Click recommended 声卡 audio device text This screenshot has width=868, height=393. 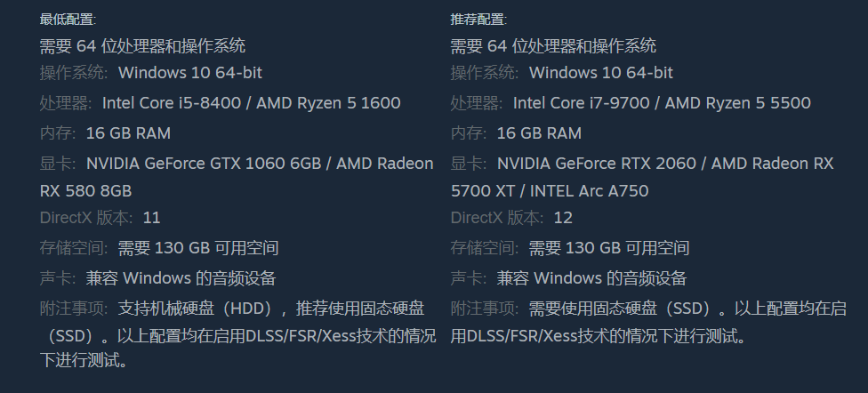tap(591, 278)
